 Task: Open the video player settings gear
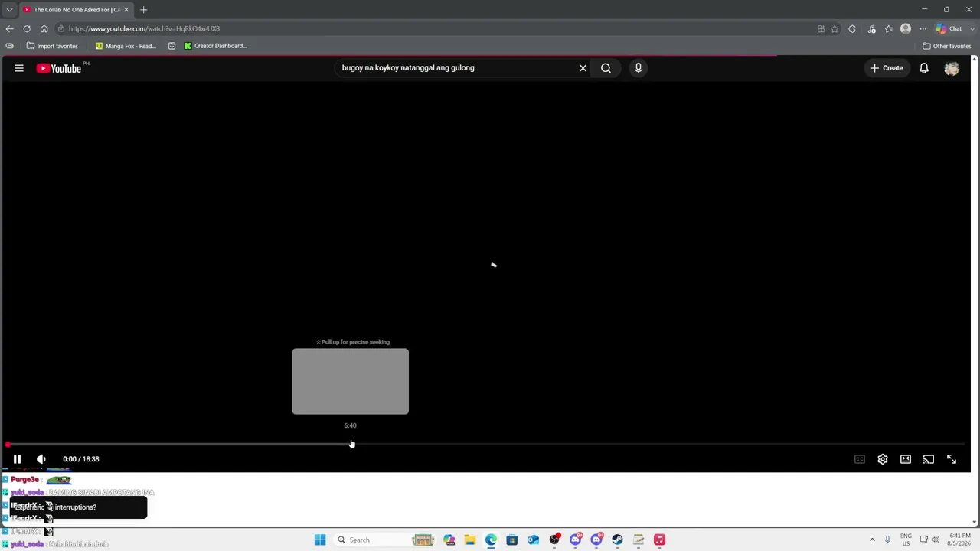coord(883,459)
